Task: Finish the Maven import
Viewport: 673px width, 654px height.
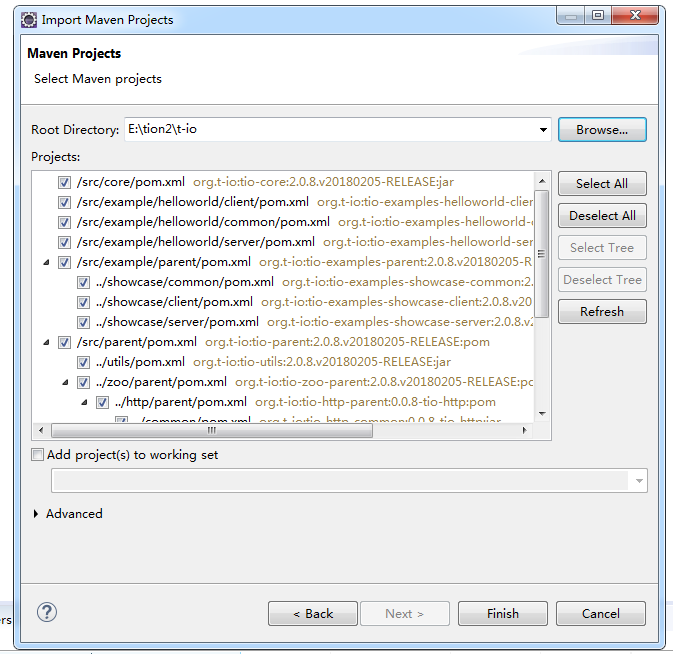Action: (503, 614)
